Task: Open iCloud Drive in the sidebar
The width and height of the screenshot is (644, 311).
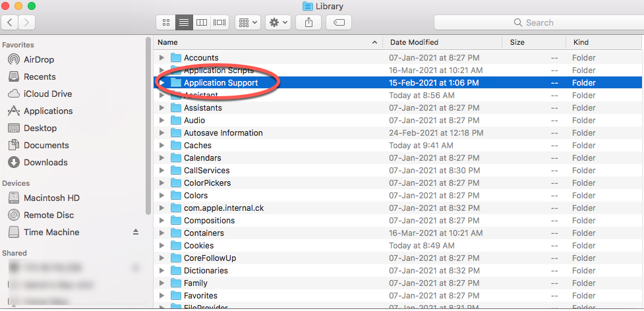Action: click(40, 94)
